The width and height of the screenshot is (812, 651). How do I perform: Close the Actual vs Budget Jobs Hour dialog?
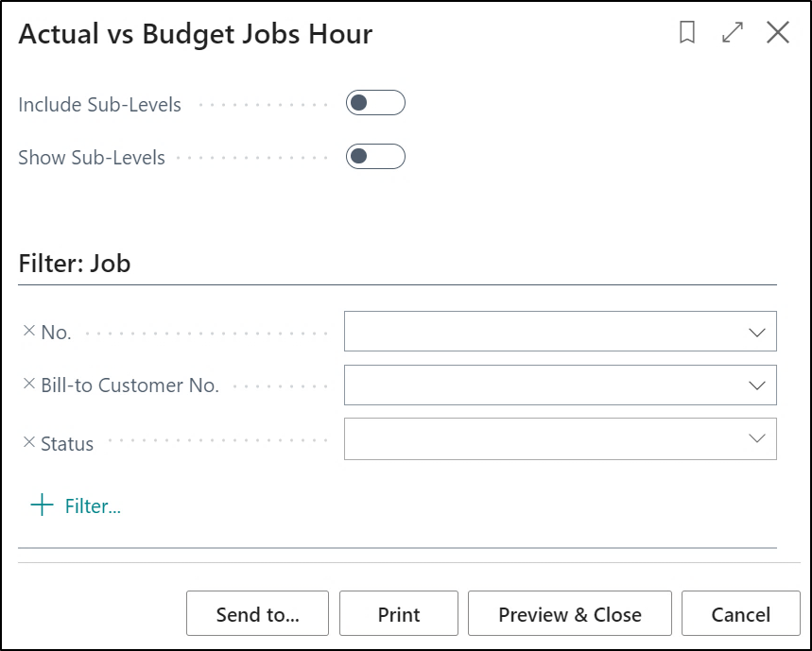click(777, 33)
